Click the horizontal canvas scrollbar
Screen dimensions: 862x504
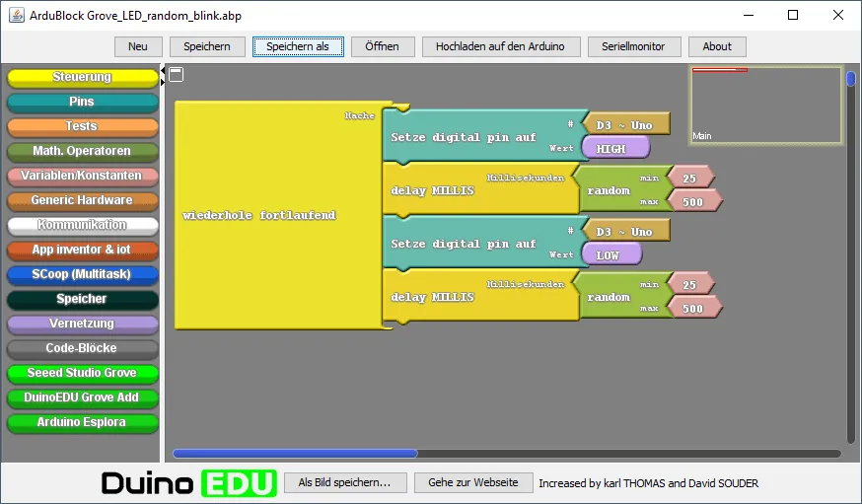(x=296, y=454)
